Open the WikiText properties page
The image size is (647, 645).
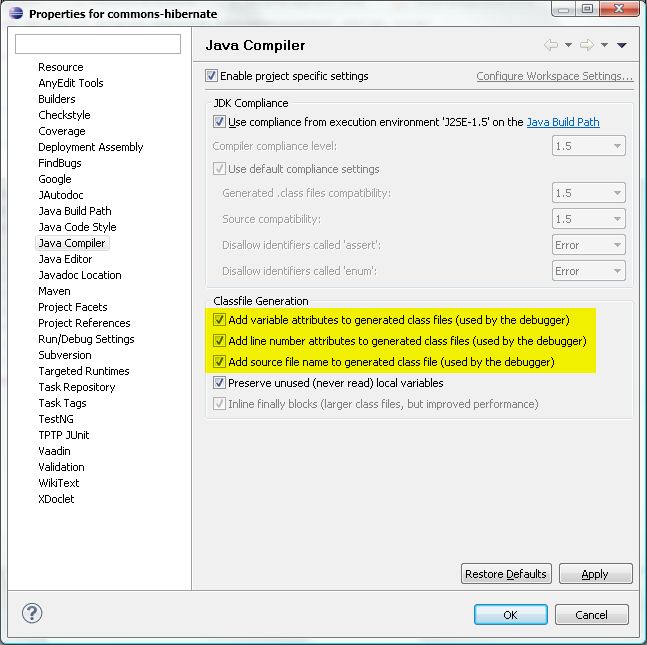(59, 483)
